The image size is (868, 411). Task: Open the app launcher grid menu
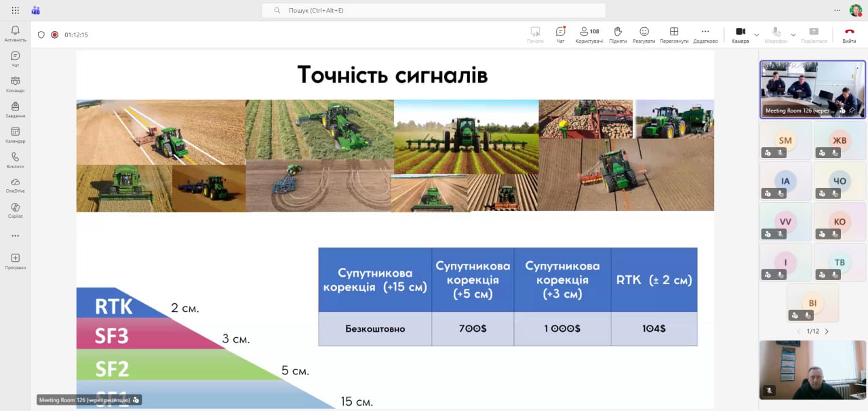[15, 10]
